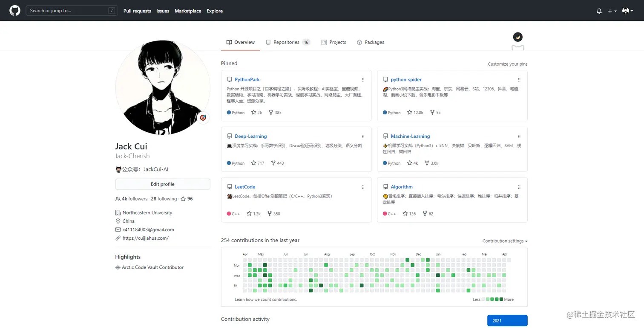Switch to the Repositories tab
Screen dimensions: 644x328
tap(288, 42)
